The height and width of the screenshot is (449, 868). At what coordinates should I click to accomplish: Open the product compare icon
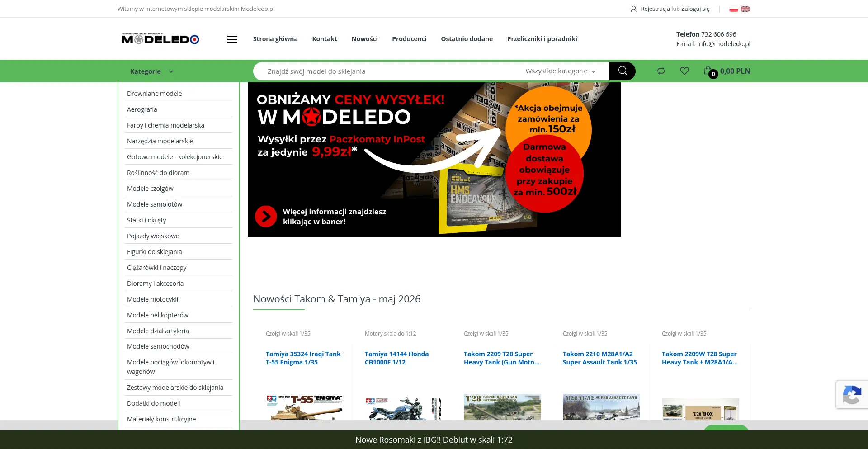661,71
